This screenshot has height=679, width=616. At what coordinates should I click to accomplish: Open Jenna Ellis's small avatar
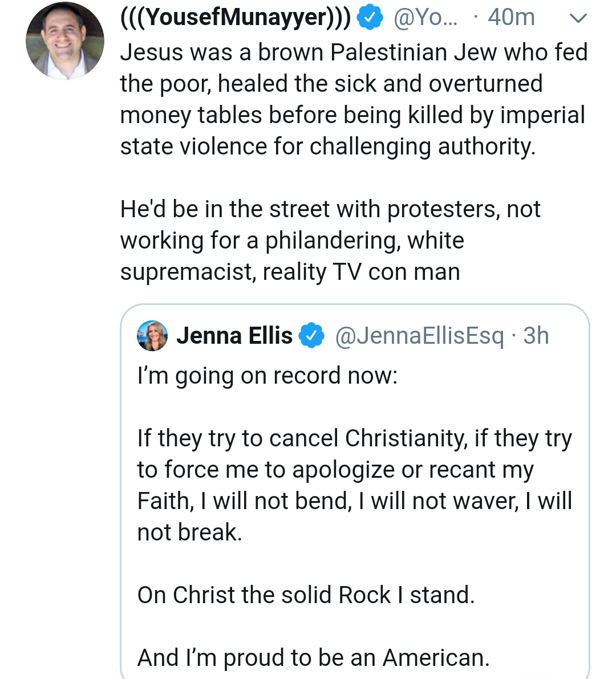(152, 336)
